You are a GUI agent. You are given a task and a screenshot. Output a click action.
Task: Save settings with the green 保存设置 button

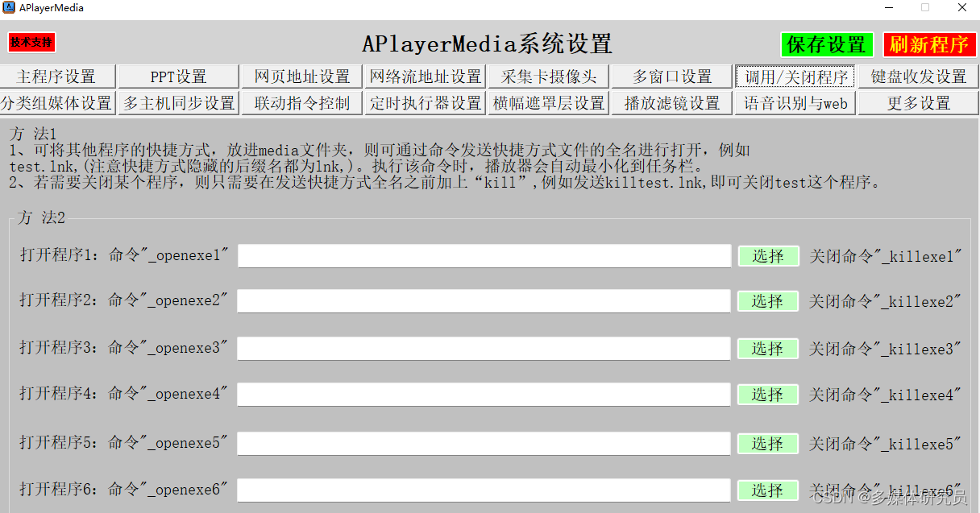[827, 44]
